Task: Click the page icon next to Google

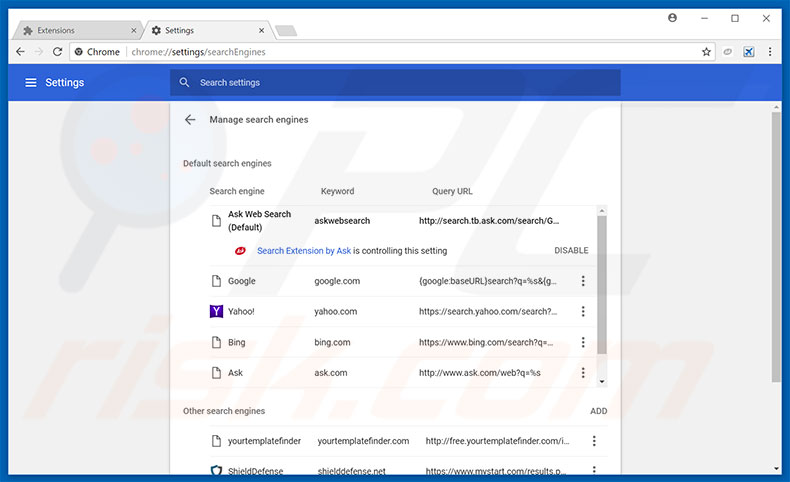Action: [216, 281]
